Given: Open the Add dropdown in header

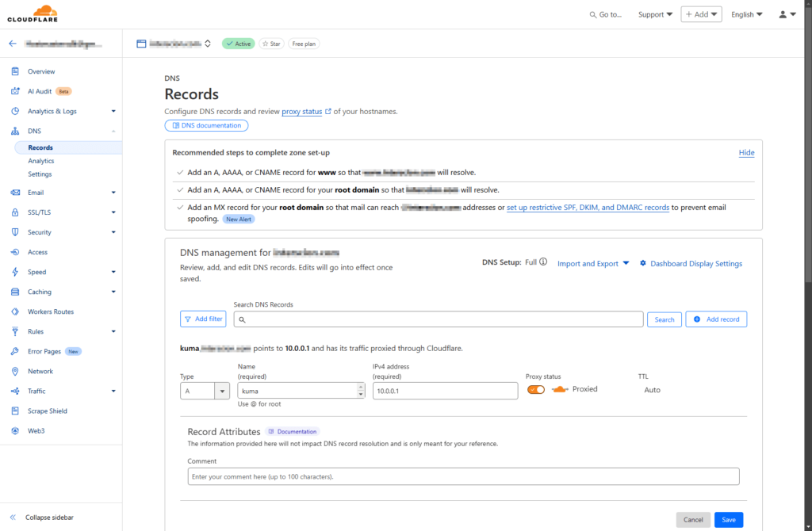Looking at the screenshot, I should [x=701, y=14].
